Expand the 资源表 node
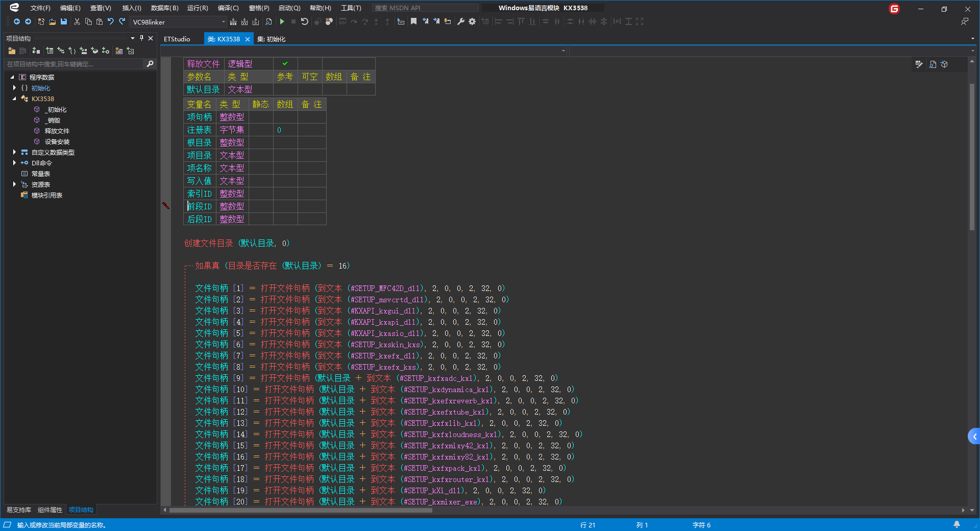 click(14, 184)
